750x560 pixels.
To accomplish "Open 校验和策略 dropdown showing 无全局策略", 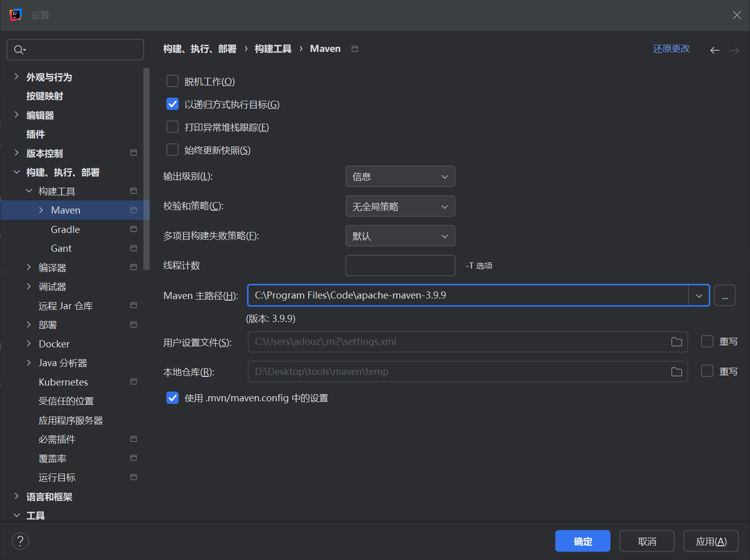I will 400,207.
